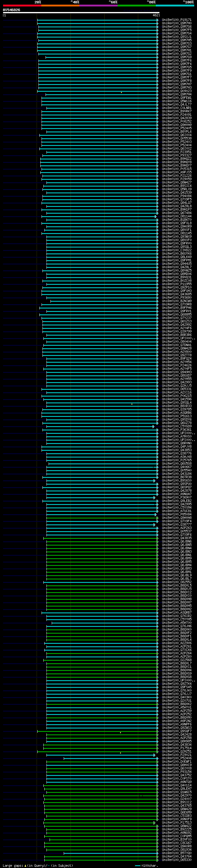Select label UniRef100_Q40114
The image size is (197, 868).
(176, 785)
